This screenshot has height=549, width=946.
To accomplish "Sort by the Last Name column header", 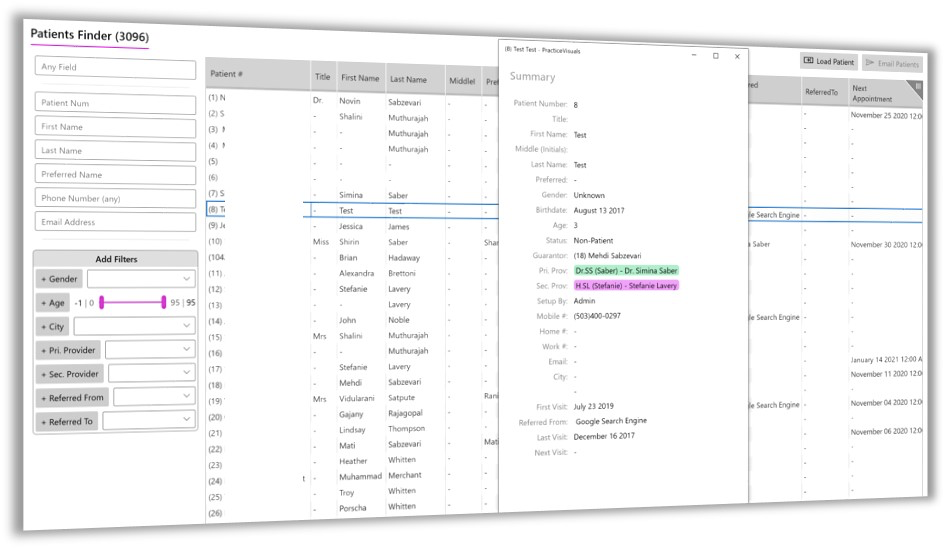I will tap(408, 79).
